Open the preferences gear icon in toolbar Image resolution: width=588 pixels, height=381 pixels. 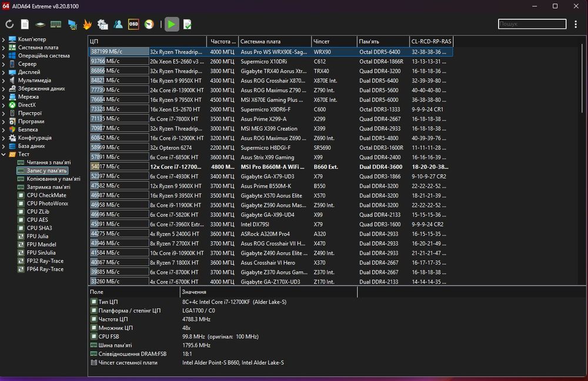point(103,24)
